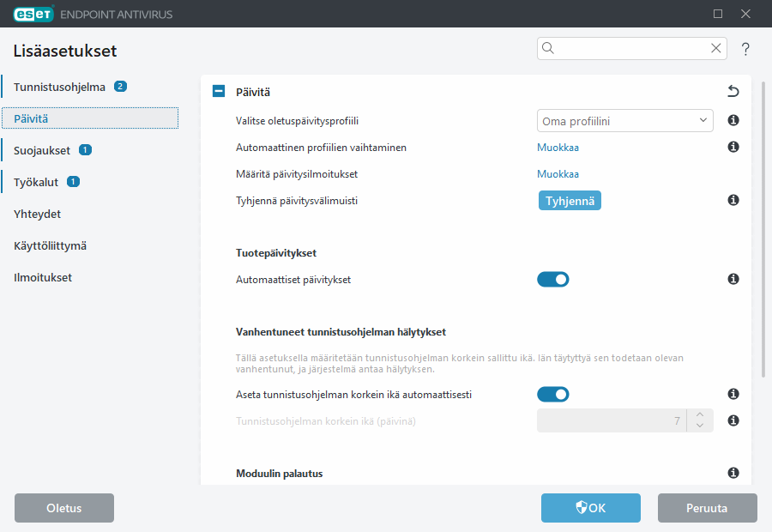Select Päivitä in the sidebar
The image size is (772, 532).
coord(90,118)
